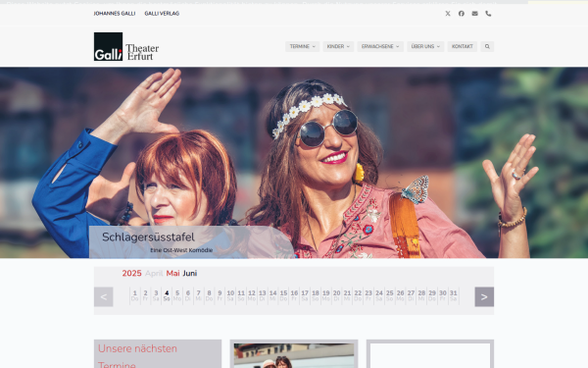Select day 22 in calendar strip
588x368 pixels.
358,295
